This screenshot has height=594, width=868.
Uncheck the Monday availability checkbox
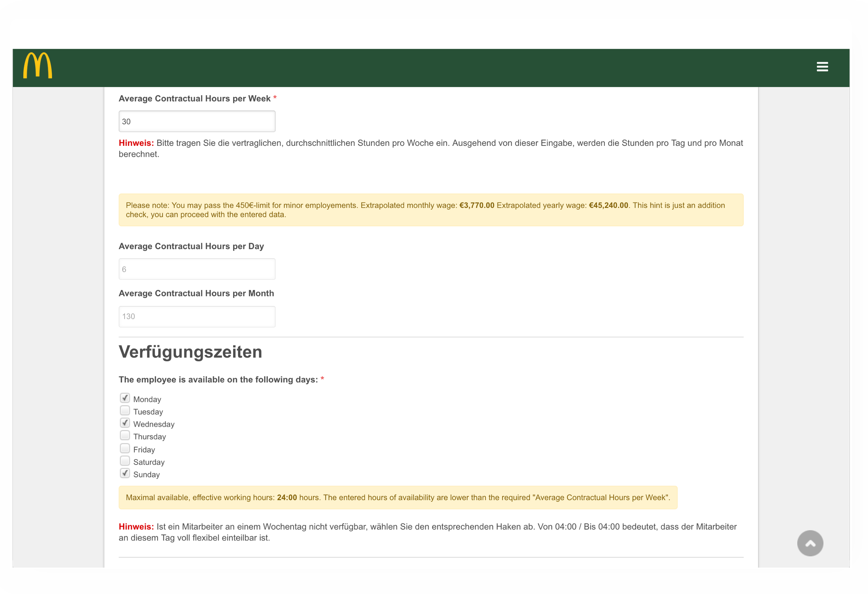pyautogui.click(x=125, y=398)
